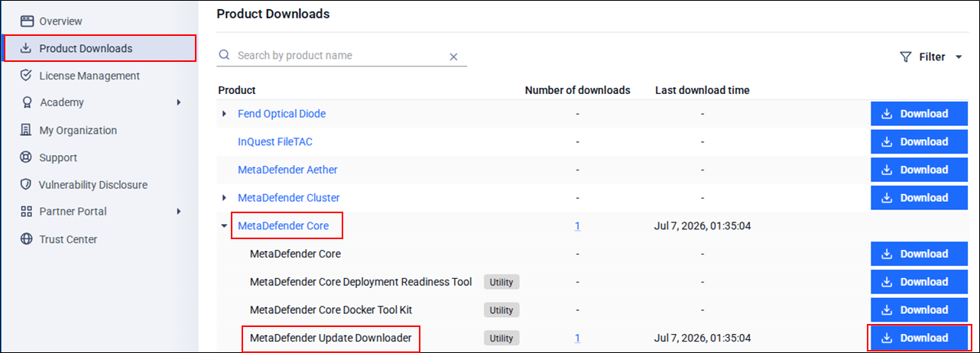Image resolution: width=980 pixels, height=353 pixels.
Task: Click the License Management check icon
Action: [x=26, y=76]
